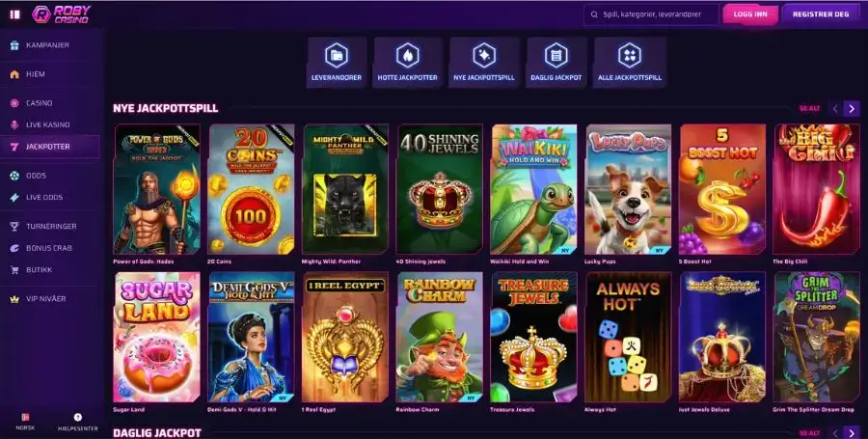Viewport: 868px width, 439px height.
Task: Focus the game search field
Action: tap(651, 14)
